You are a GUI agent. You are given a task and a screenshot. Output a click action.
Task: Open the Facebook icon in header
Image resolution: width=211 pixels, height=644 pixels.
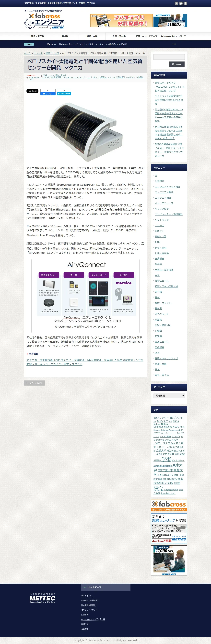[185, 3]
